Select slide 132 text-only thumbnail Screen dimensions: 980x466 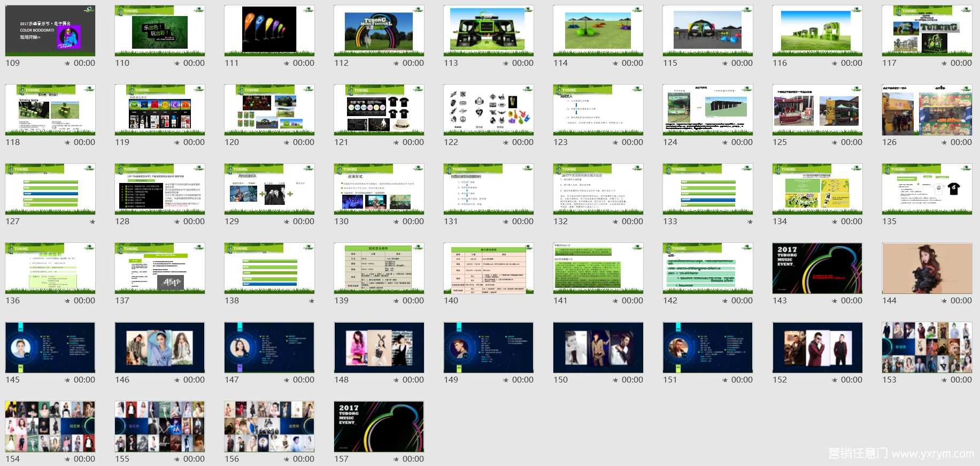598,189
